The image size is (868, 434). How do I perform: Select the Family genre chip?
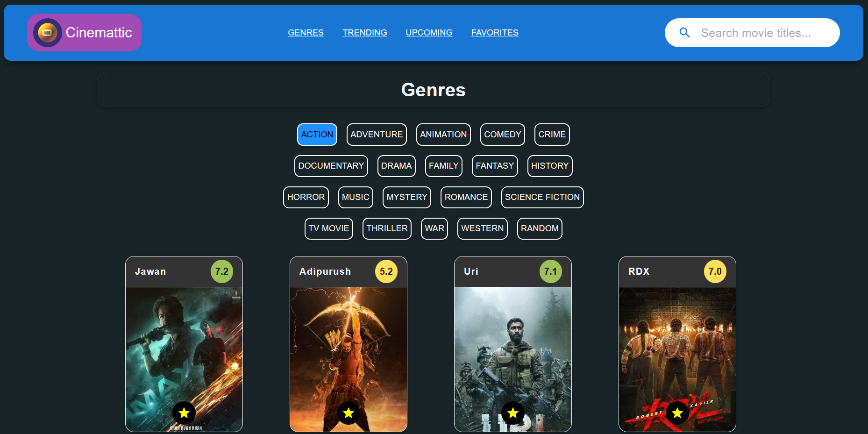tap(444, 166)
